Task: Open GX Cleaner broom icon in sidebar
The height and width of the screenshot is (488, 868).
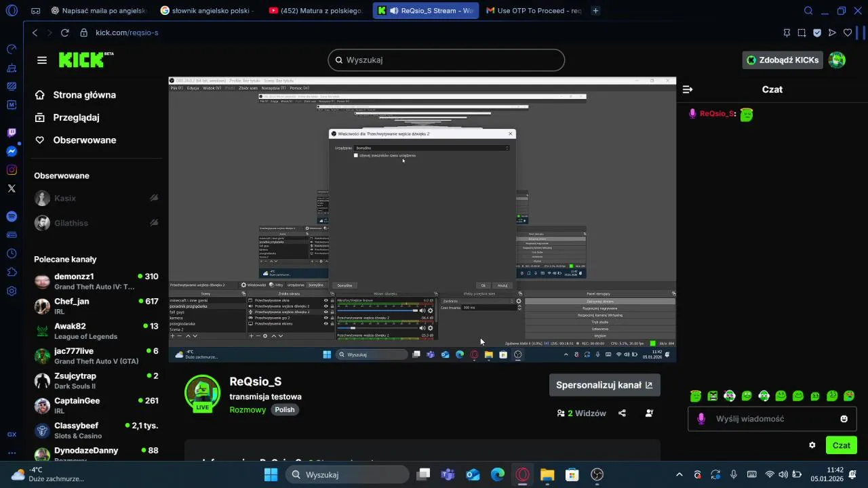Action: tap(12, 68)
